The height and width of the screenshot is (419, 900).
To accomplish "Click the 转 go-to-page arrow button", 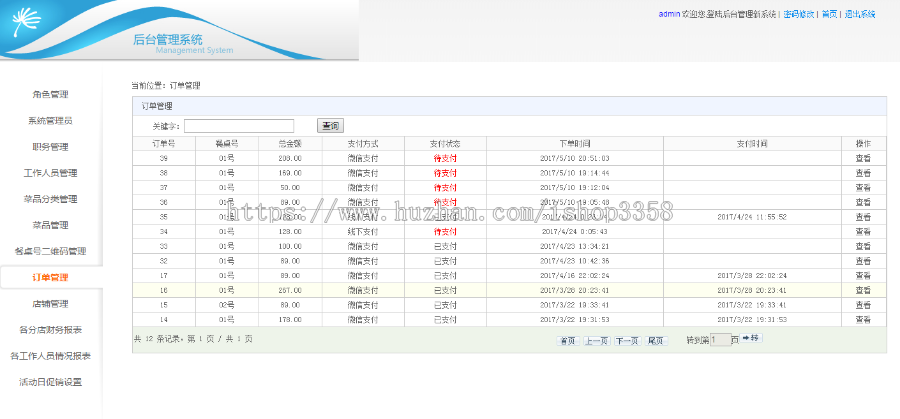I will (751, 339).
